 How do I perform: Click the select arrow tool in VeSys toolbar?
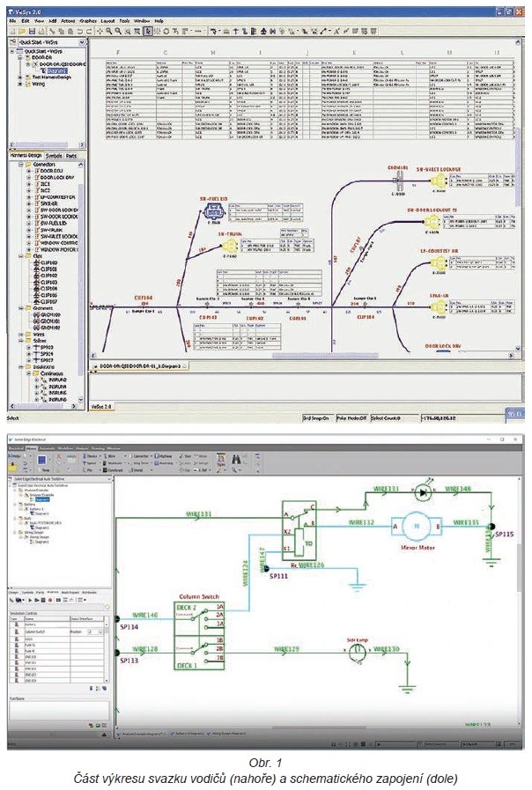click(147, 31)
